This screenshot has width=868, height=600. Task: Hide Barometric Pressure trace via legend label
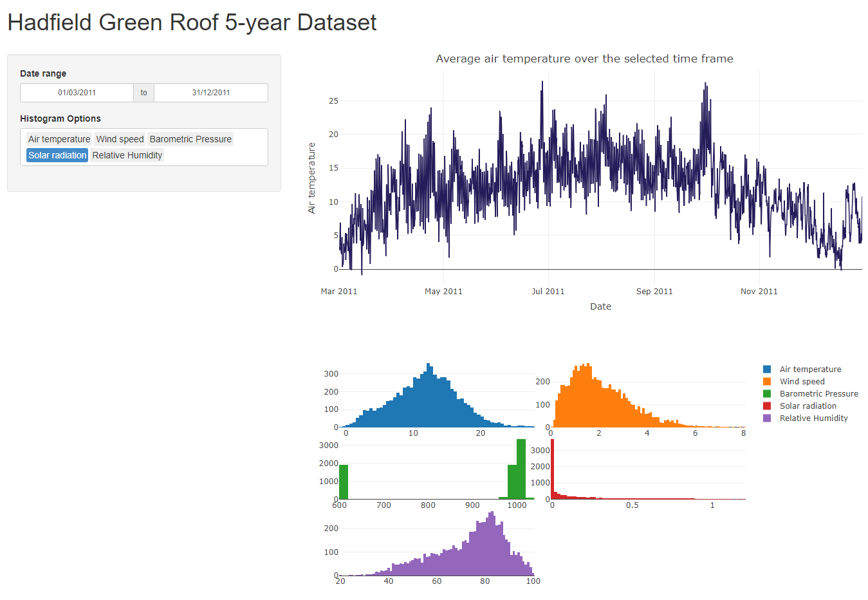click(818, 394)
